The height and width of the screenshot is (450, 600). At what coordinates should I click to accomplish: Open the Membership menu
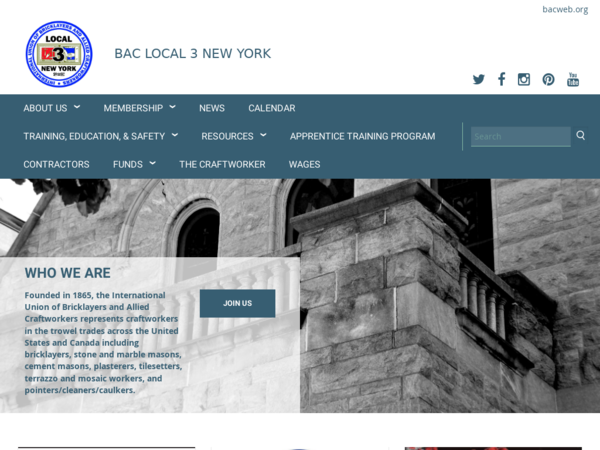133,108
